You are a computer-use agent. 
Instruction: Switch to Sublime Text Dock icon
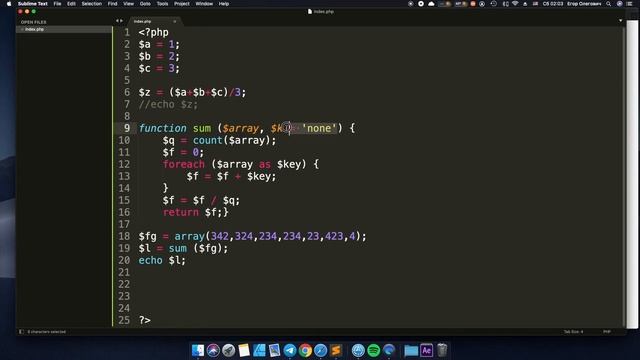point(336,350)
